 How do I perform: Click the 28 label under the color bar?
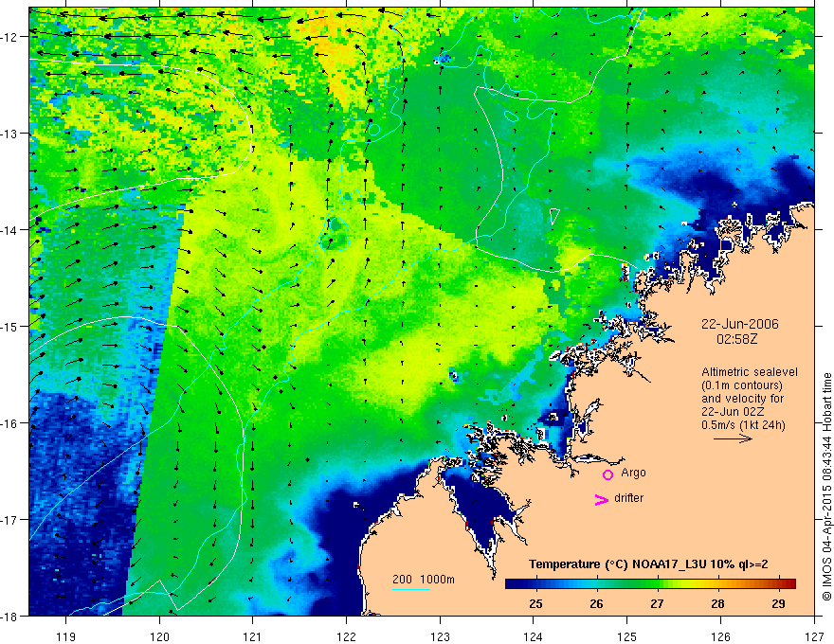pos(718,603)
